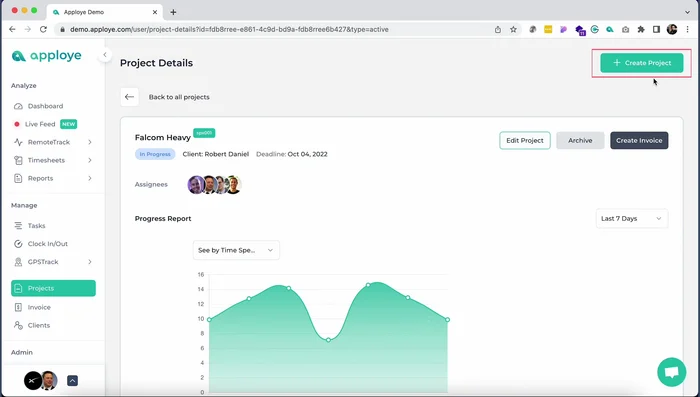The height and width of the screenshot is (397, 700).
Task: Open the Invoice page
Action: pos(39,307)
